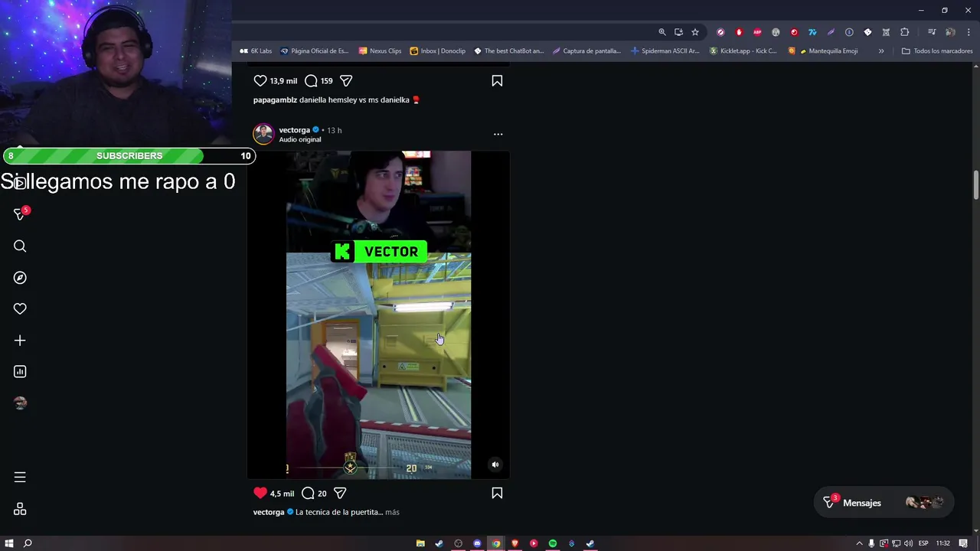The image size is (980, 551).
Task: Share the papagamblz post
Action: [346, 80]
